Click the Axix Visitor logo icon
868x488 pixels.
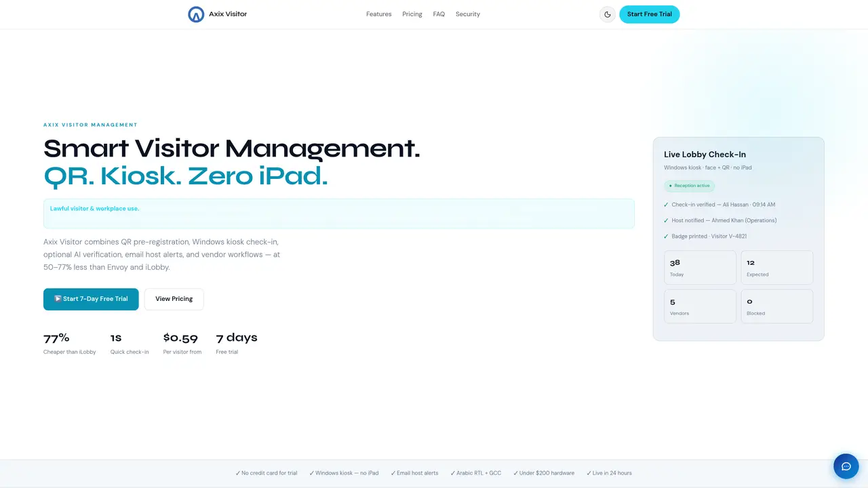tap(196, 14)
